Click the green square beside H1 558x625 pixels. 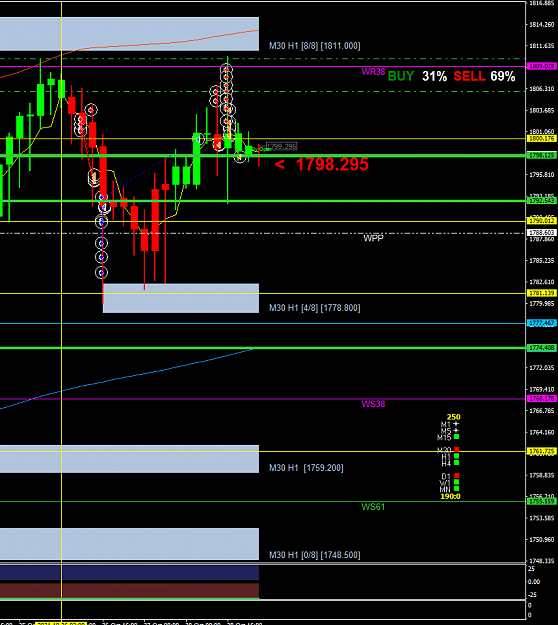pyautogui.click(x=456, y=456)
